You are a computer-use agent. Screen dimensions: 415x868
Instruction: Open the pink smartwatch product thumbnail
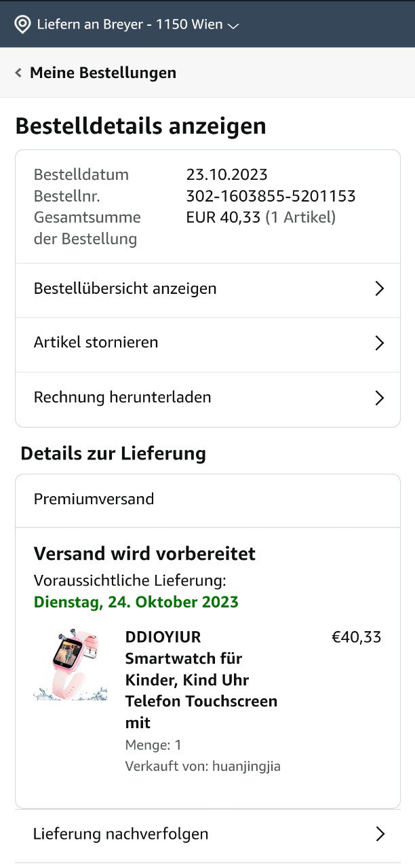(71, 665)
